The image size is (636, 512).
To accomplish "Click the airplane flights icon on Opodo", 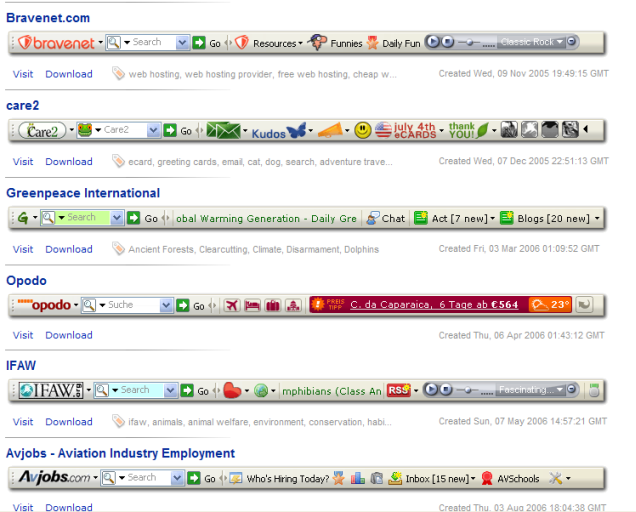I will pyautogui.click(x=232, y=305).
